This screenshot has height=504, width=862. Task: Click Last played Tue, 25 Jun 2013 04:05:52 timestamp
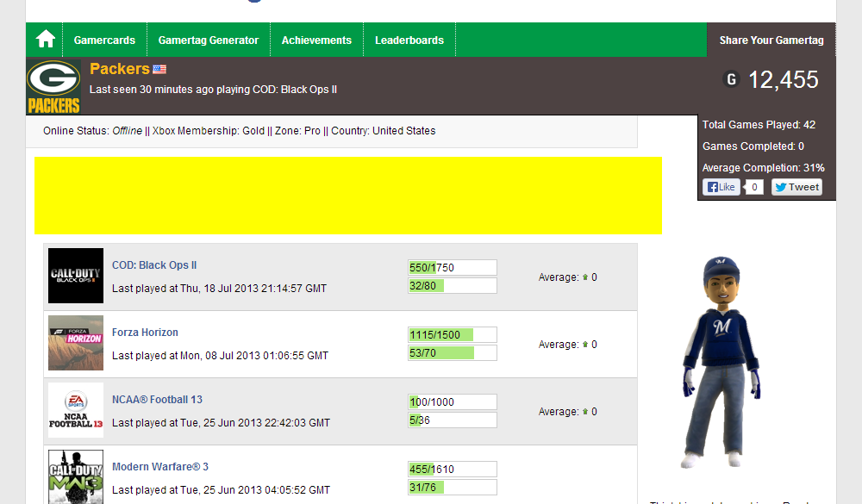click(x=221, y=489)
